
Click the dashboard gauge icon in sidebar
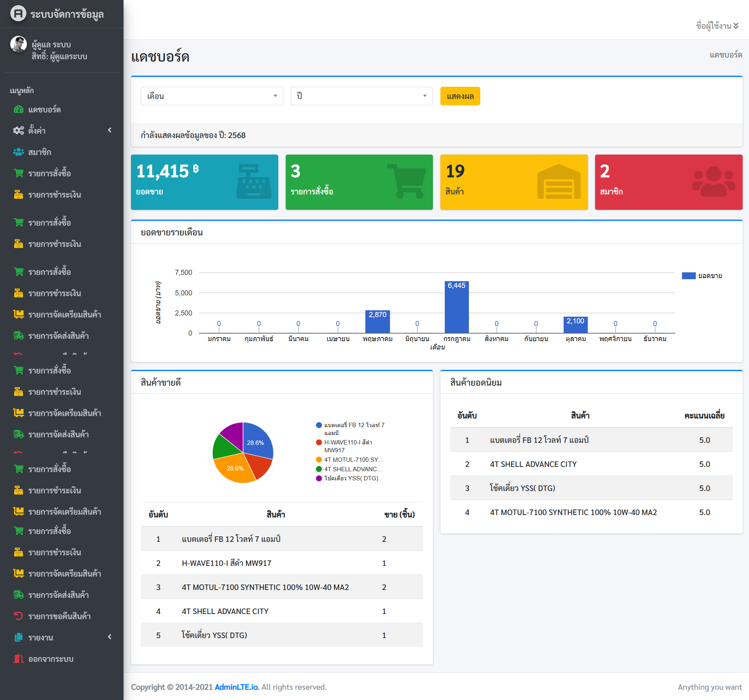[x=19, y=110]
